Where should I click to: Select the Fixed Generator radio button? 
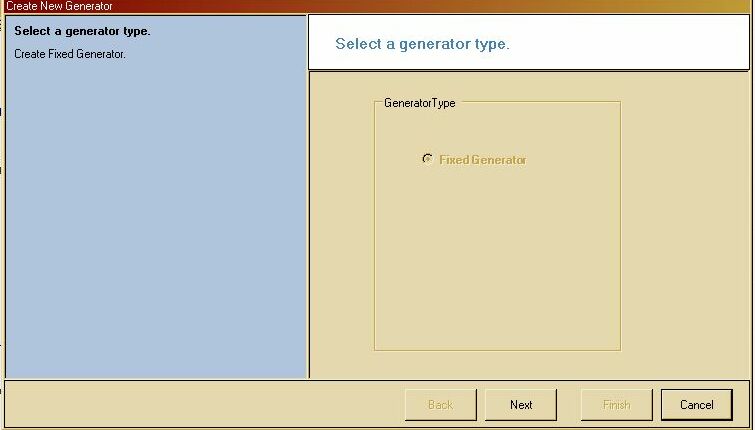point(427,159)
